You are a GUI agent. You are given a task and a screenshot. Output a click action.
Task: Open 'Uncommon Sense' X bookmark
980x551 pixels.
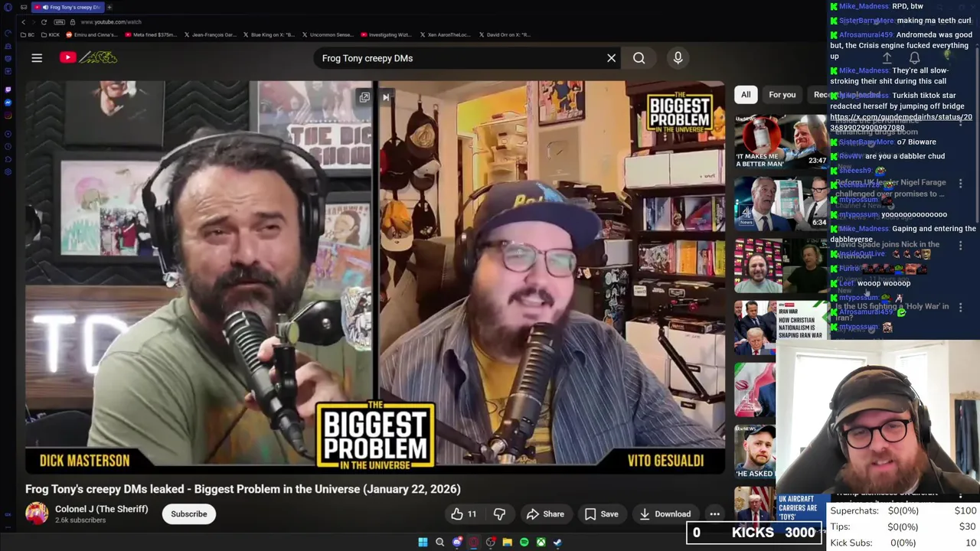(x=328, y=34)
